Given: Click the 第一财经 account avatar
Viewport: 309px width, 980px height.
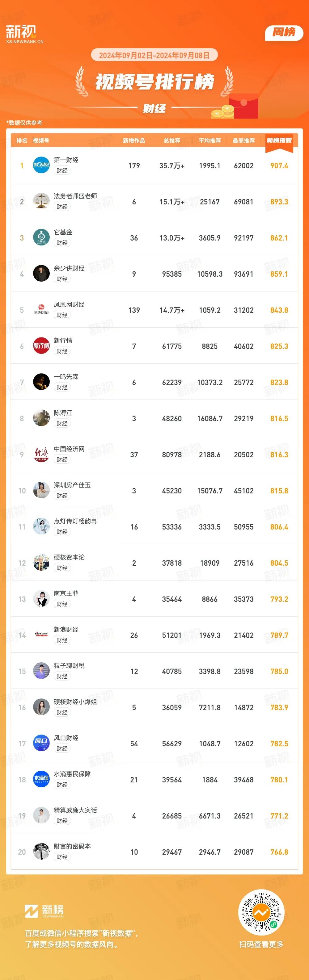Looking at the screenshot, I should click(x=41, y=165).
